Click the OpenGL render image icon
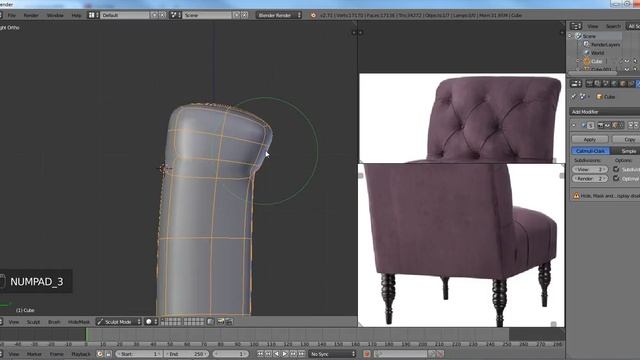This screenshot has height=360, width=640. pos(221,322)
